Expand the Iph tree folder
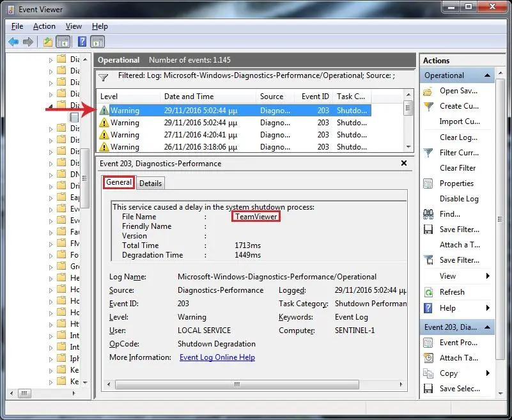 [50, 359]
